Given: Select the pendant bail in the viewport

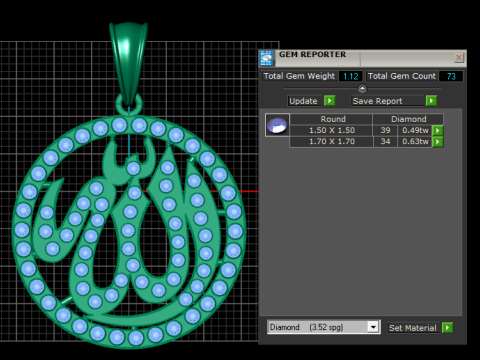Looking at the screenshot, I should tap(128, 60).
